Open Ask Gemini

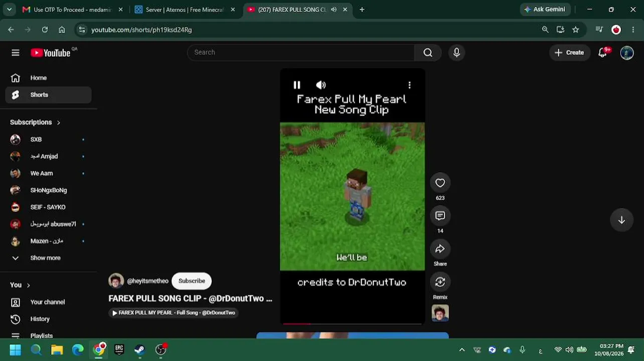point(545,10)
